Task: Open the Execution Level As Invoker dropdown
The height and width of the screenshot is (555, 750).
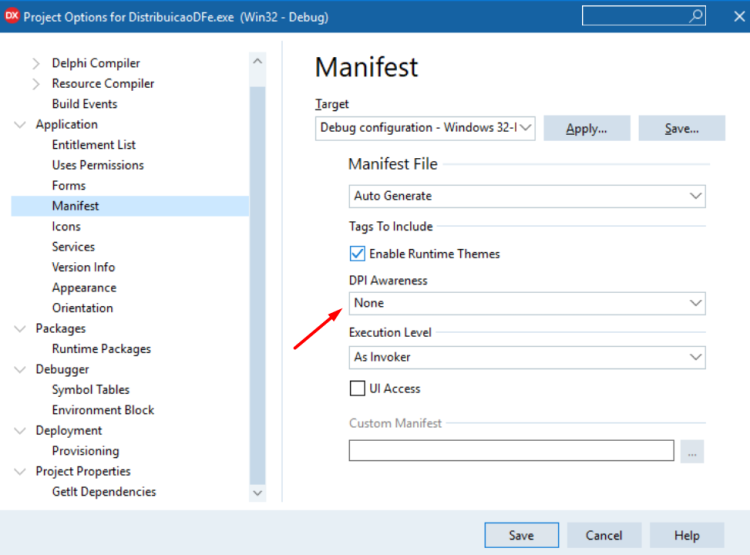Action: 527,357
